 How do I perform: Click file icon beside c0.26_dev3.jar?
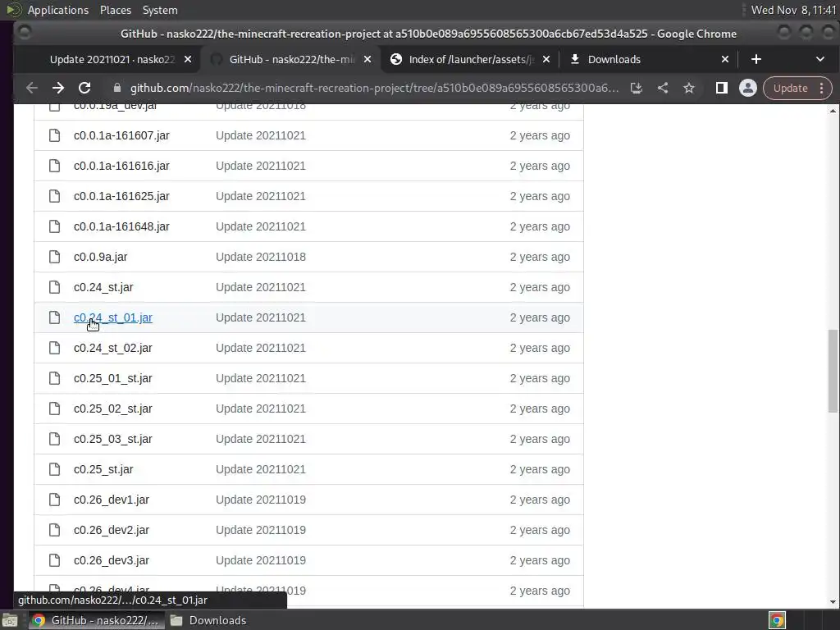tap(55, 560)
